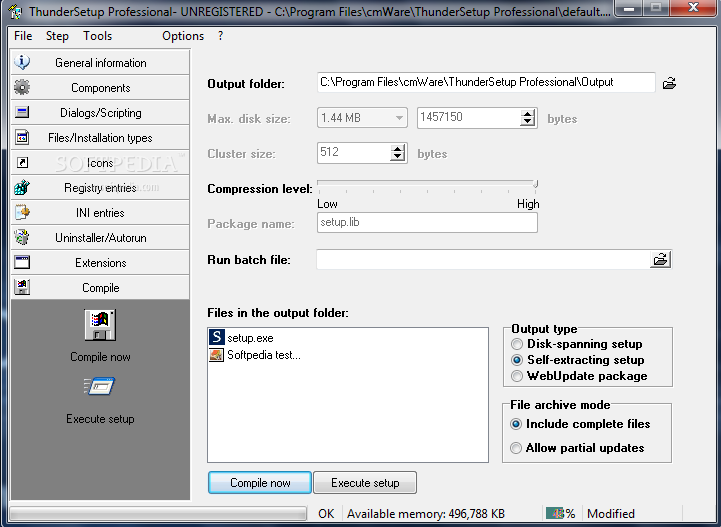
Task: Click the Files/Installation types icon
Action: (x=22, y=137)
